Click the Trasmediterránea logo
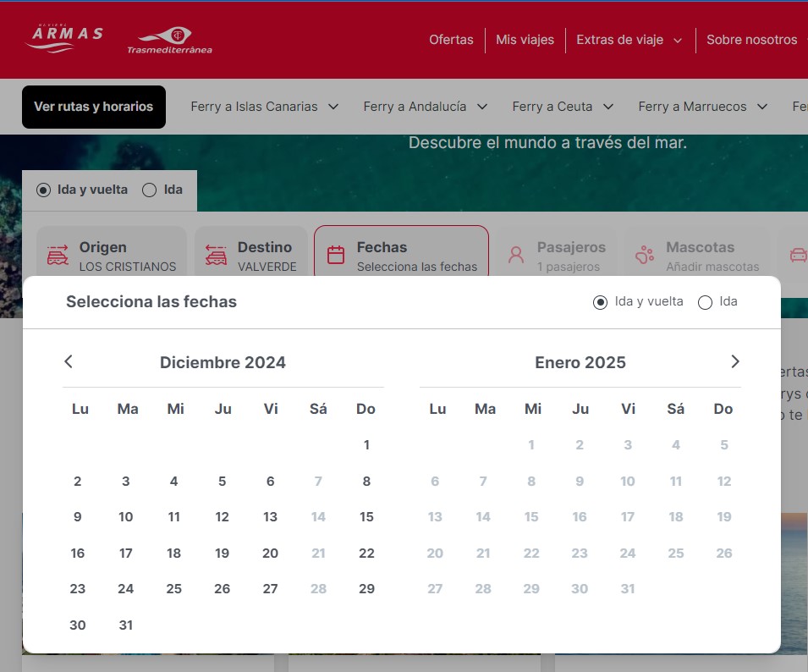 click(x=170, y=40)
